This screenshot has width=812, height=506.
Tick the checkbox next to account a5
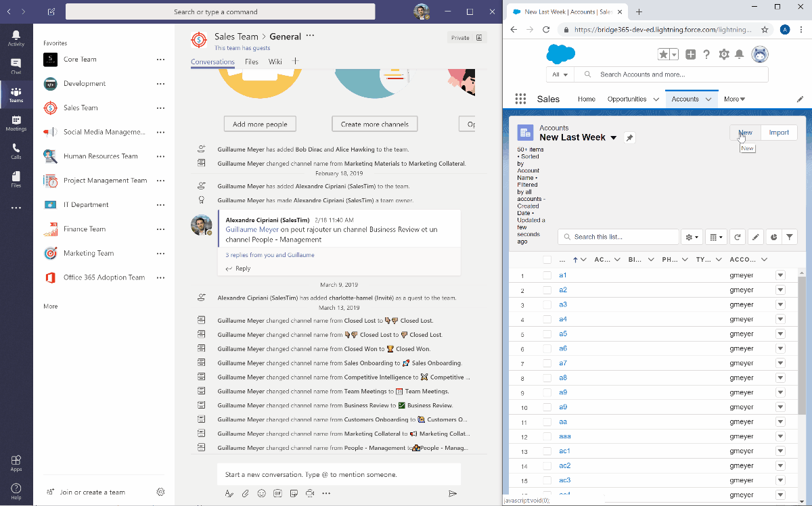click(547, 334)
